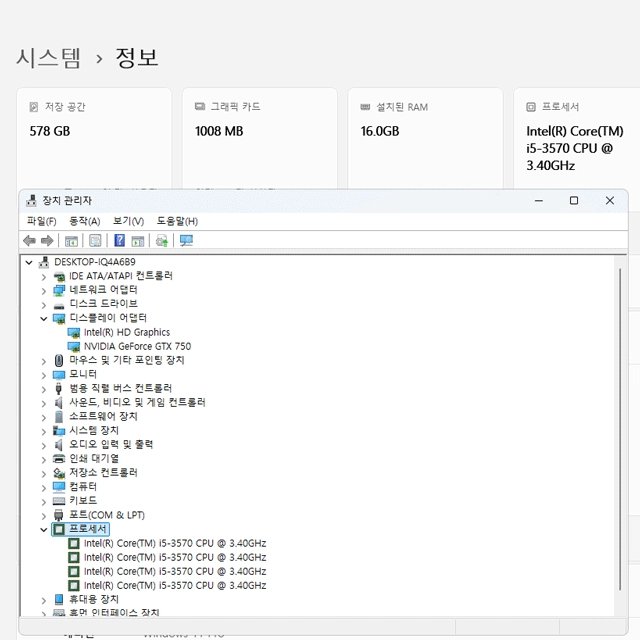Screen dimensions: 640x640
Task: Expand the 범용 직렬 버스 컨트롤러 node
Action: click(x=44, y=389)
